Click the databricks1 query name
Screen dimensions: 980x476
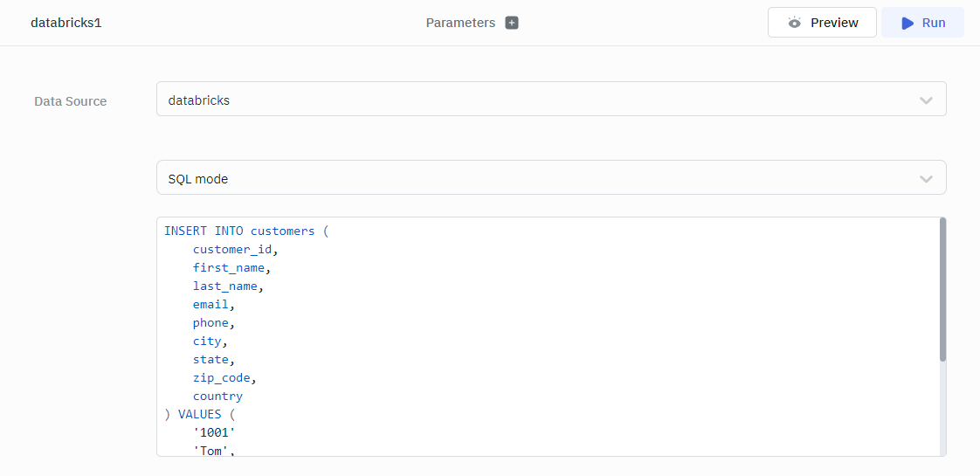coord(66,23)
